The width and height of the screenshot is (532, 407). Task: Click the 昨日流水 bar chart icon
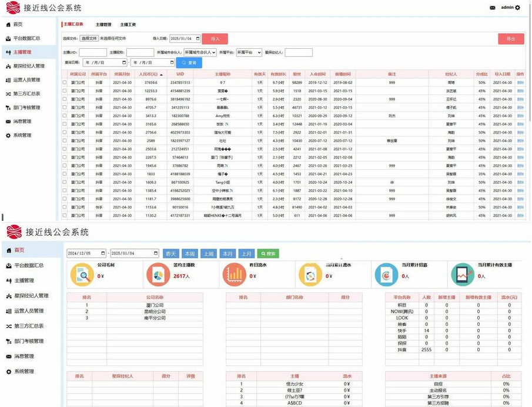pos(234,275)
